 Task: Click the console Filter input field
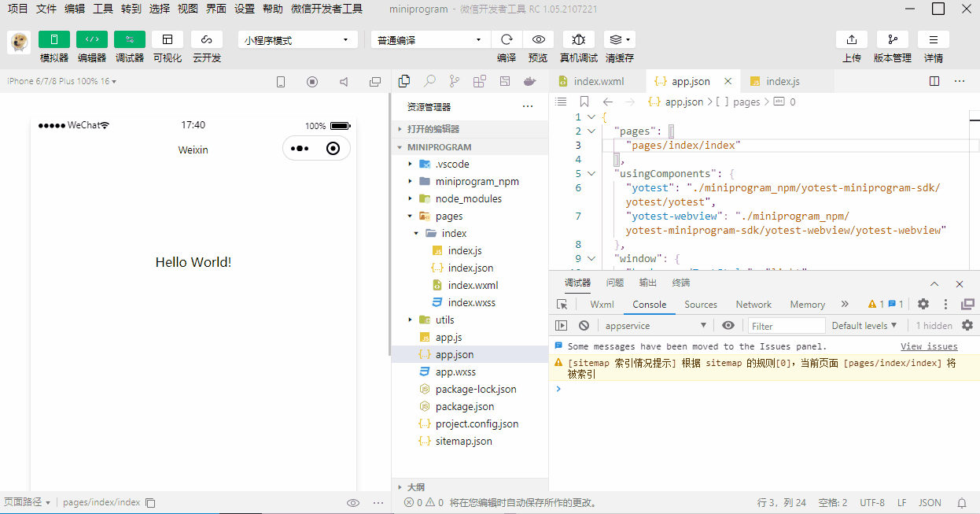[787, 326]
